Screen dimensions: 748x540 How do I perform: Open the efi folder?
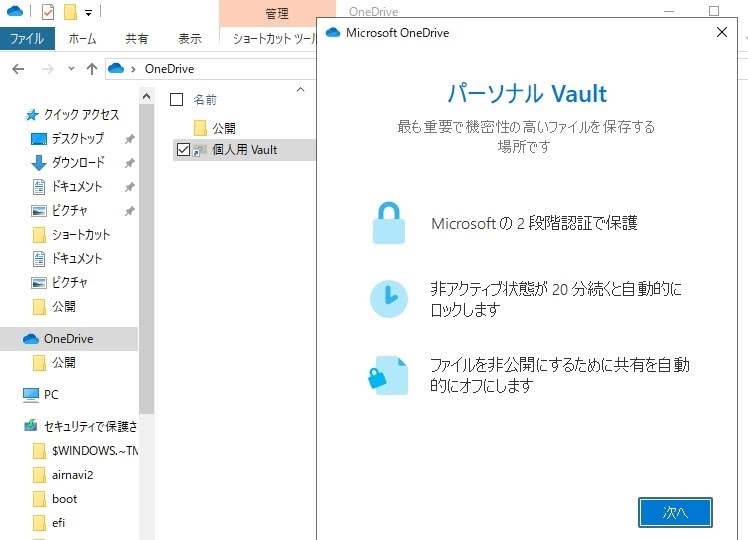click(x=58, y=523)
